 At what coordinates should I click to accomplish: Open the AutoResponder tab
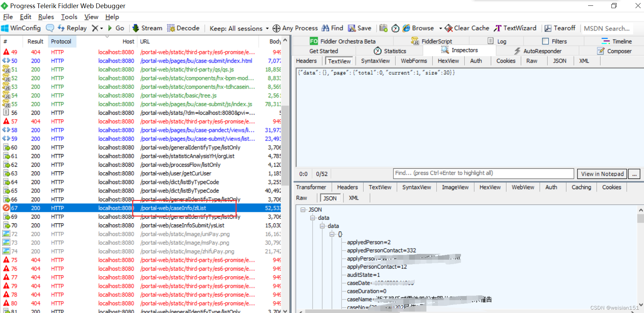538,51
